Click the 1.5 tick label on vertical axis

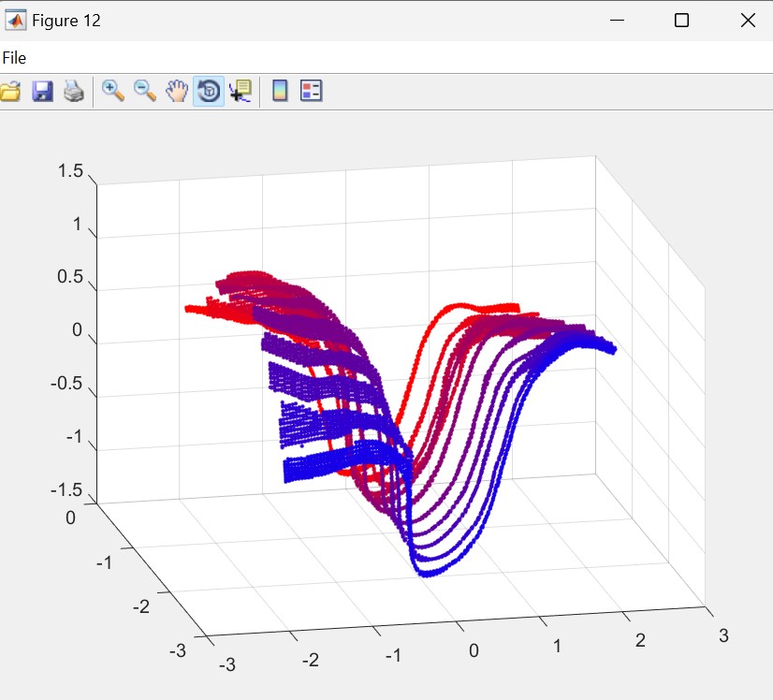coord(70,171)
